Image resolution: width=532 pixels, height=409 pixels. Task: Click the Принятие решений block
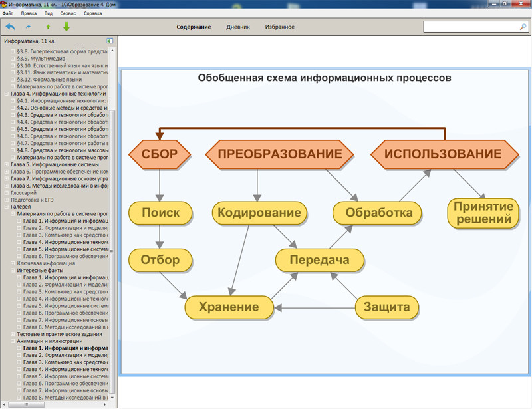pos(483,213)
